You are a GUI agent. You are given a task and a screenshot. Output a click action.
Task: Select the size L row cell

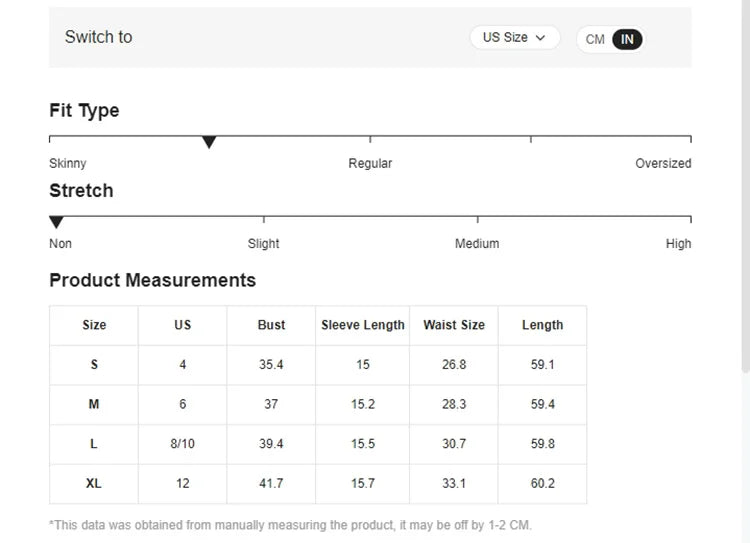(x=94, y=444)
